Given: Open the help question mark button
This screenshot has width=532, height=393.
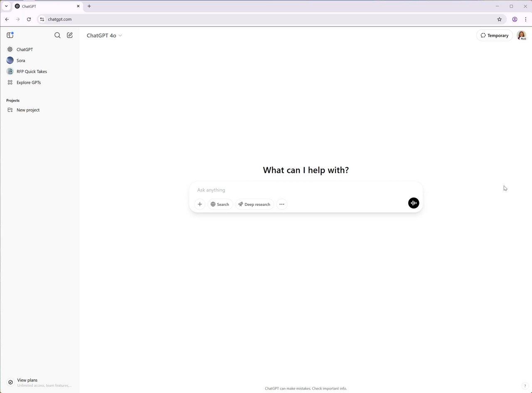Looking at the screenshot, I should (x=525, y=386).
